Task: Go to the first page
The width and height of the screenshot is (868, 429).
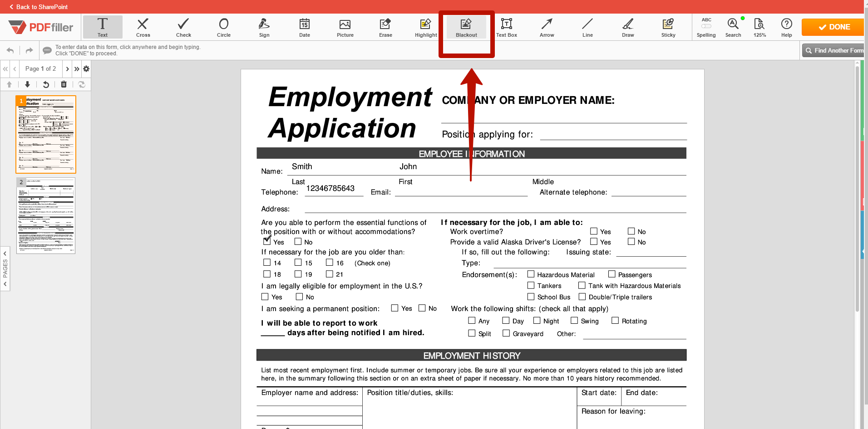Action: tap(5, 69)
